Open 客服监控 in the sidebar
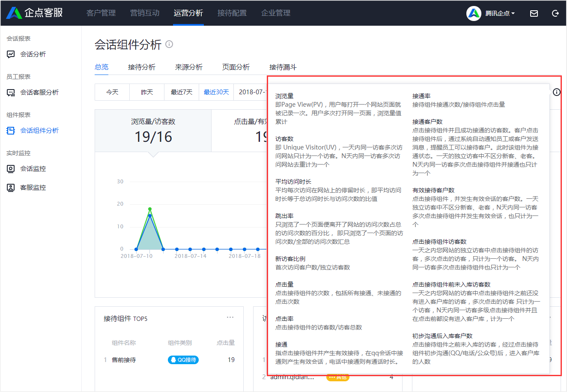567x392 pixels. coord(33,188)
